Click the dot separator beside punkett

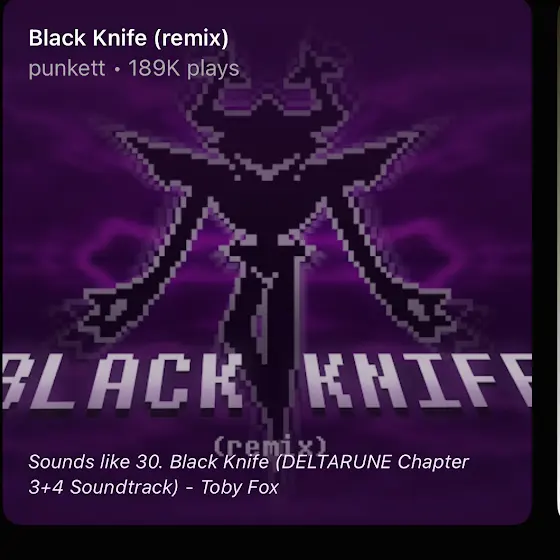pyautogui.click(x=117, y=69)
